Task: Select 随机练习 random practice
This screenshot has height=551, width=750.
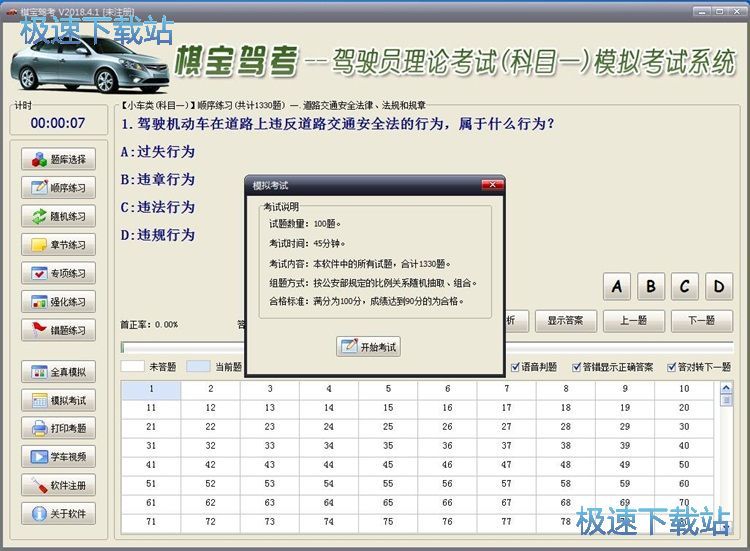Action: pos(58,216)
